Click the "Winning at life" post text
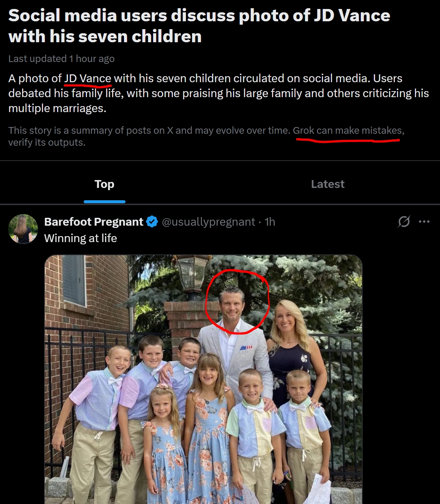The width and height of the screenshot is (440, 504). [81, 238]
